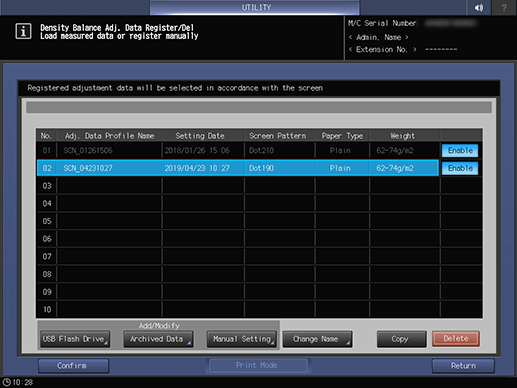Click the Confirm button
The height and width of the screenshot is (388, 517).
click(73, 366)
